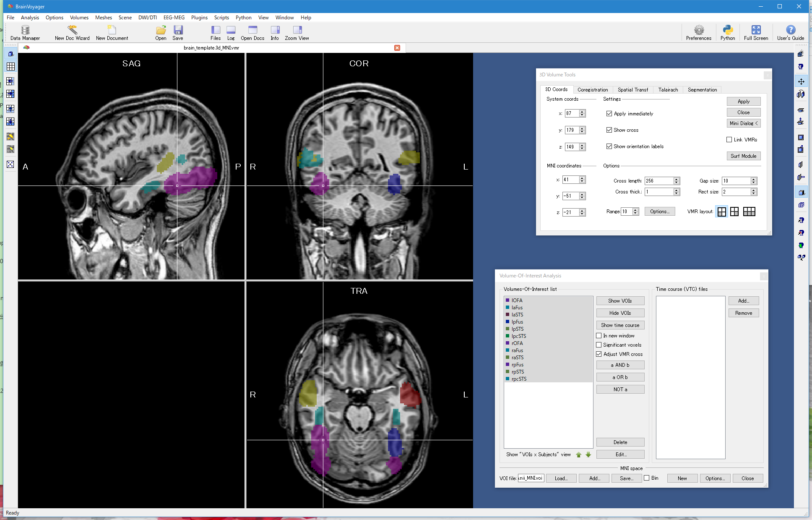This screenshot has width=812, height=520.
Task: Step the MNI x coordinate spinner
Action: click(582, 180)
